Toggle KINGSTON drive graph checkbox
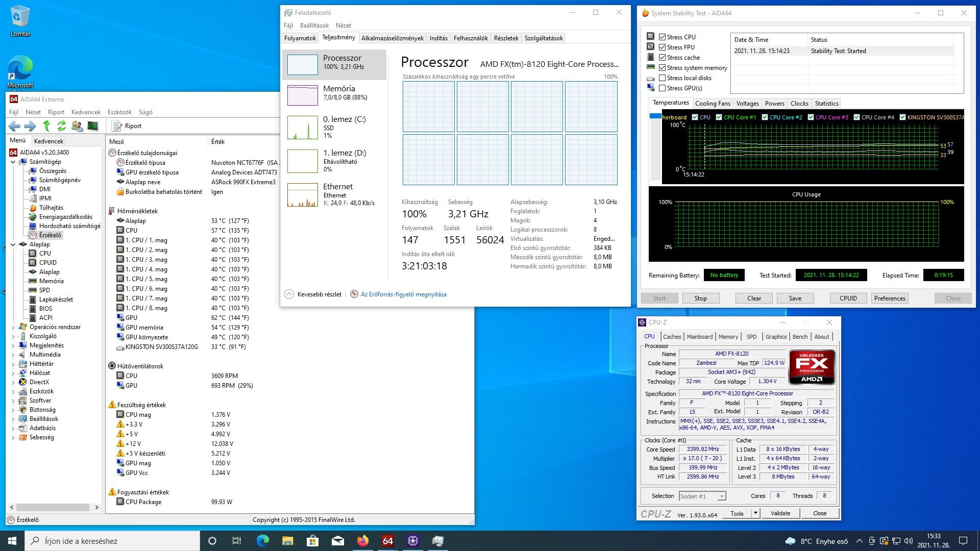The width and height of the screenshot is (980, 551). [x=902, y=117]
